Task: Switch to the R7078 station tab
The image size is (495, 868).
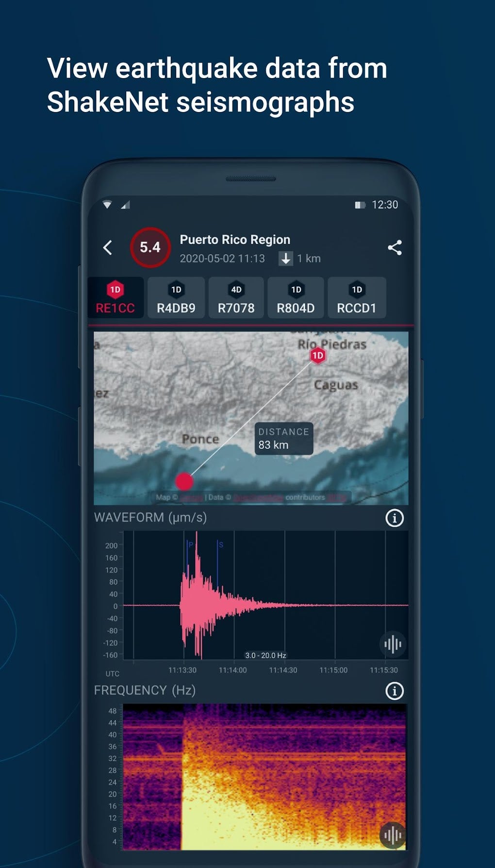Action: pos(236,297)
